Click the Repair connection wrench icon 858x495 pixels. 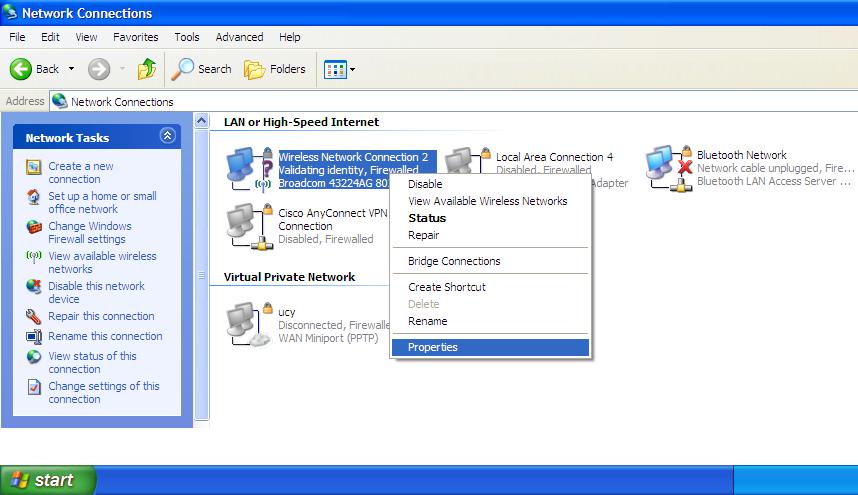[33, 316]
